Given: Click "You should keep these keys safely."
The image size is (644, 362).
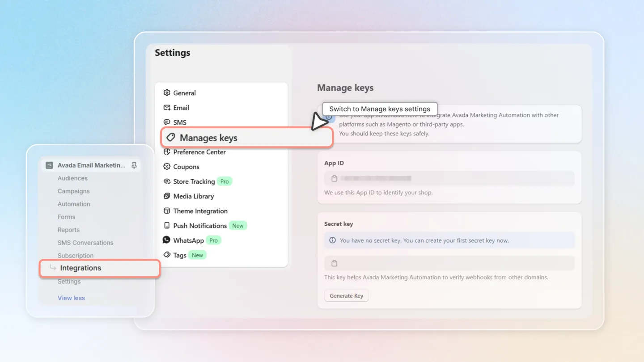Looking at the screenshot, I should (384, 134).
